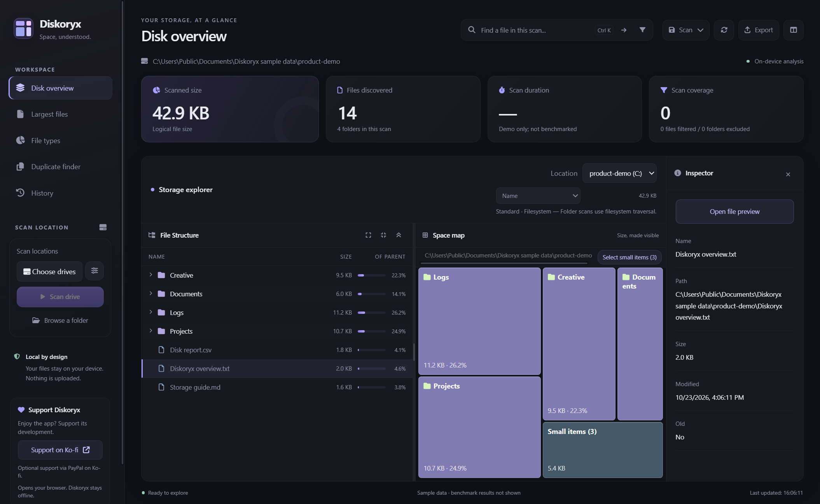Click Open file preview
The width and height of the screenshot is (820, 504).
(734, 212)
